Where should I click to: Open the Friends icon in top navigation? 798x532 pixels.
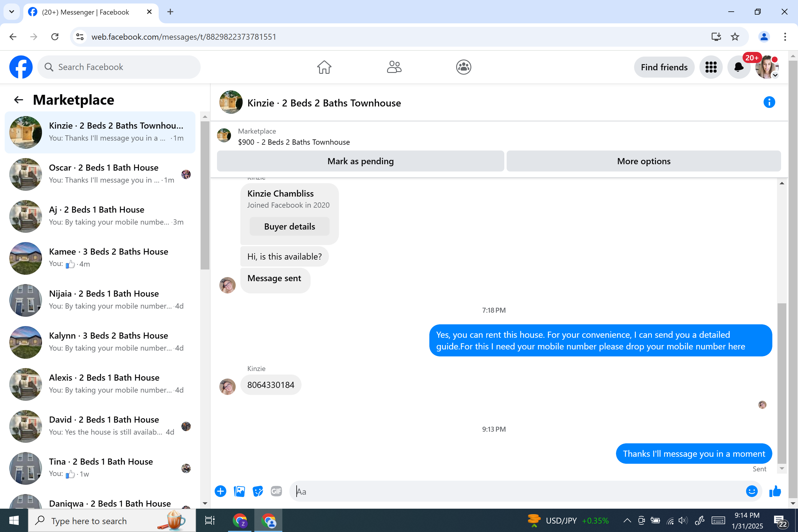click(x=394, y=67)
